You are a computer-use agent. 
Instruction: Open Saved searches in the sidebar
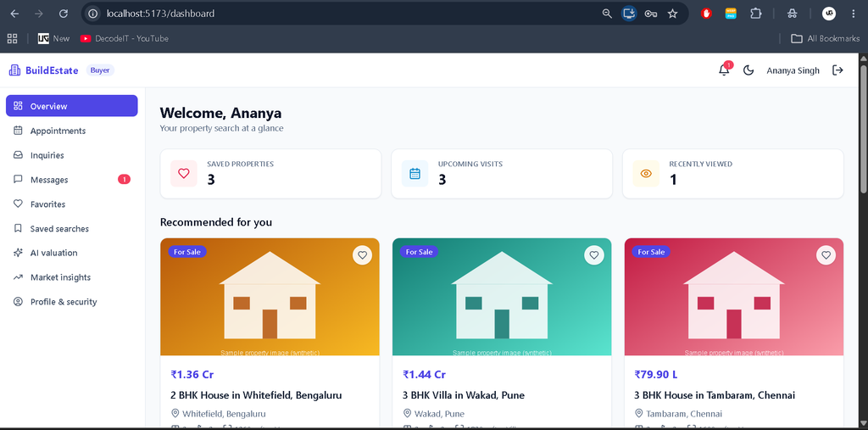(x=72, y=228)
